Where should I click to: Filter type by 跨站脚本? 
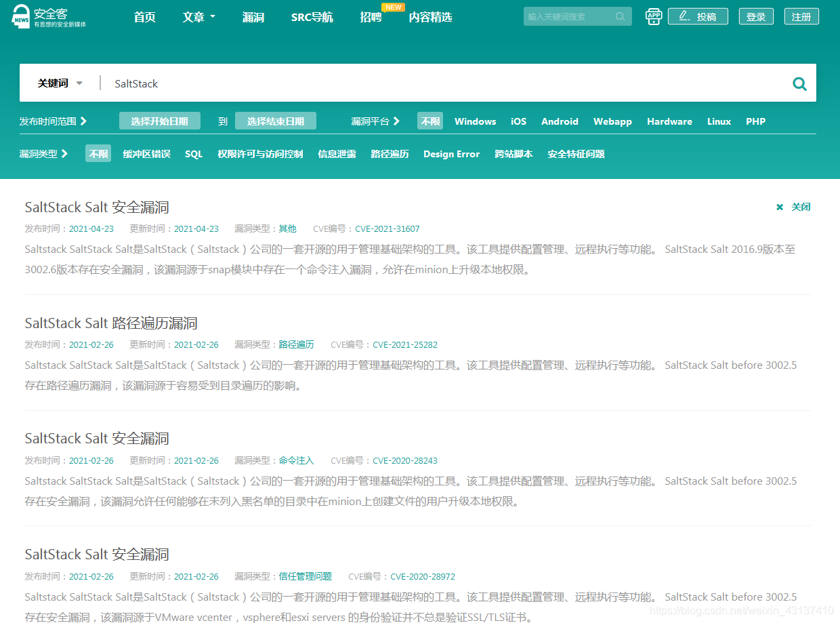[x=513, y=154]
